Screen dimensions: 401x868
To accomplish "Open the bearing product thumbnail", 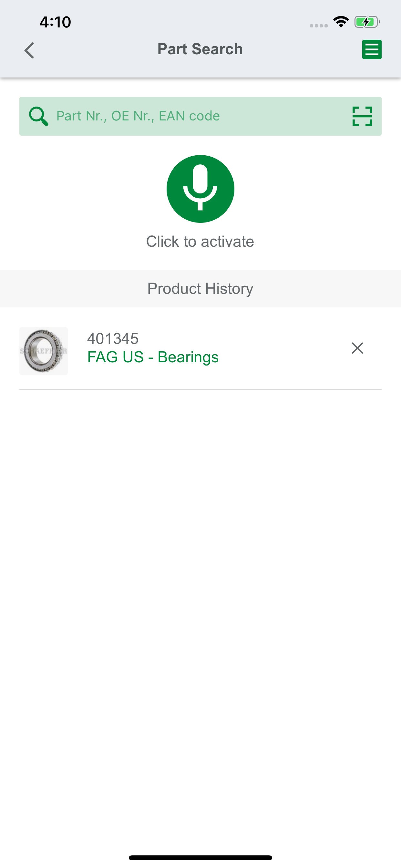I will [x=44, y=351].
